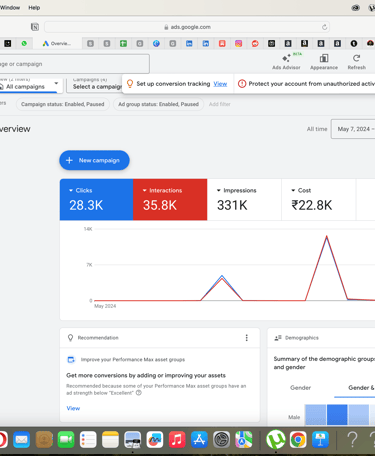The image size is (375, 456).
Task: Launch Music from the Dock
Action: tap(177, 440)
